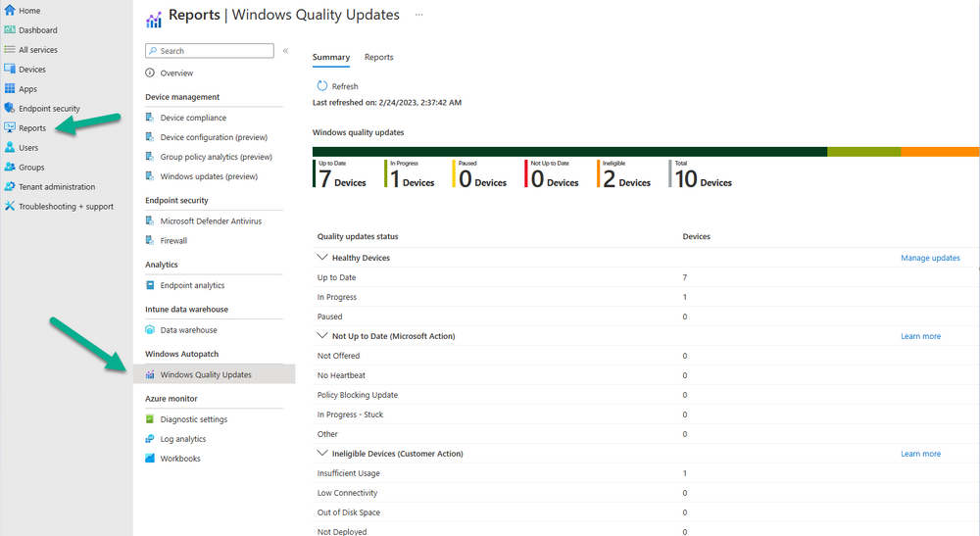This screenshot has width=980, height=536.
Task: Select the Low Connectivity row
Action: point(646,492)
